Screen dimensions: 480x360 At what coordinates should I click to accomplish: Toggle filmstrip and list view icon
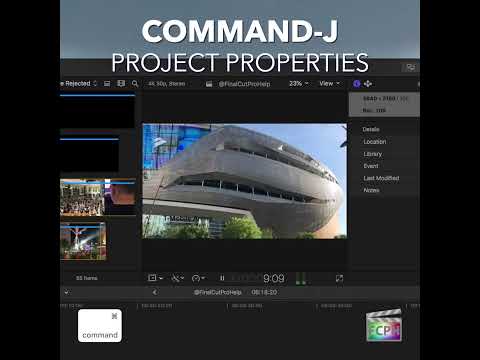pos(107,84)
